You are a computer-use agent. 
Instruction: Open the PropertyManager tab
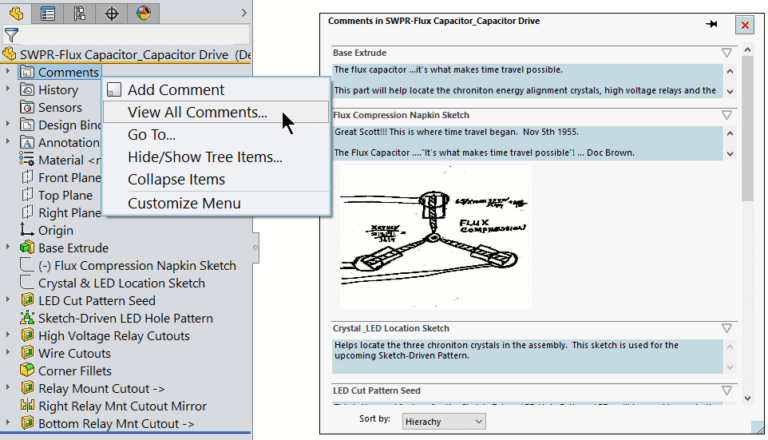coord(47,13)
